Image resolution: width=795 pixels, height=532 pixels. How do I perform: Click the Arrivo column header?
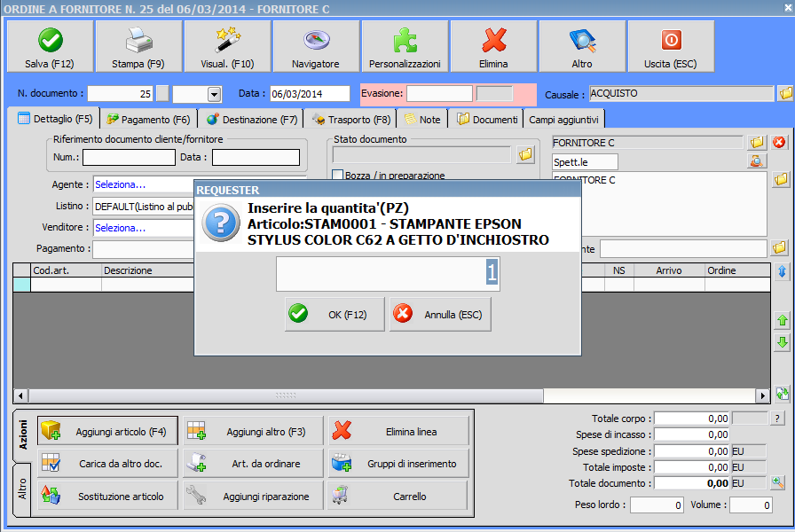(669, 270)
